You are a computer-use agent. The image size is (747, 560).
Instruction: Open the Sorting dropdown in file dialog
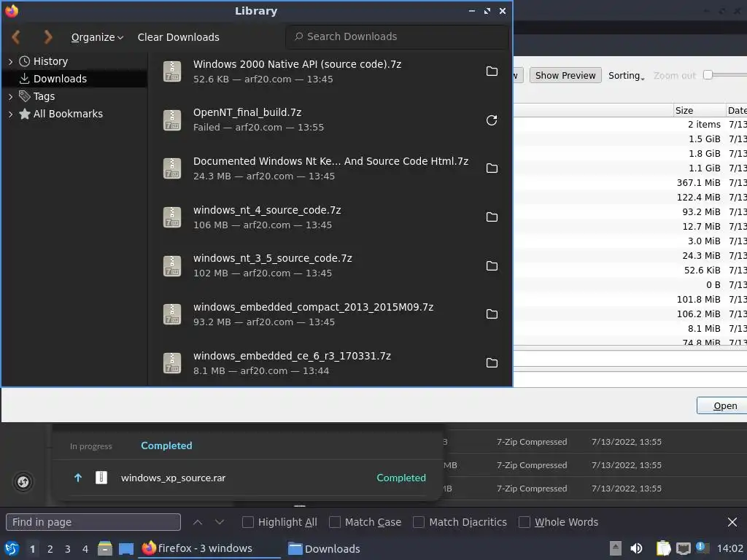pyautogui.click(x=626, y=76)
